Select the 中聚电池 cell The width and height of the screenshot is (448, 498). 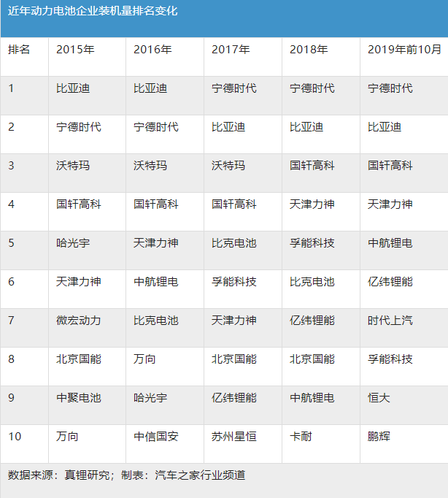79,398
